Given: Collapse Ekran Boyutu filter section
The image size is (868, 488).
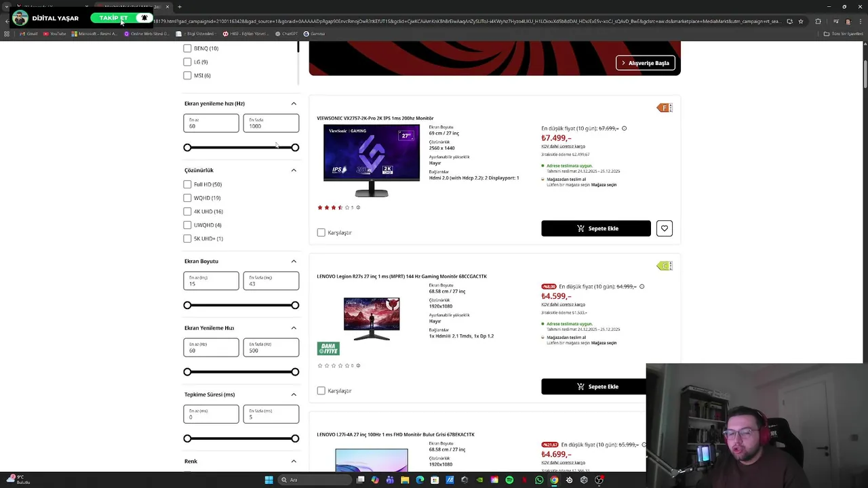Looking at the screenshot, I should pos(294,261).
